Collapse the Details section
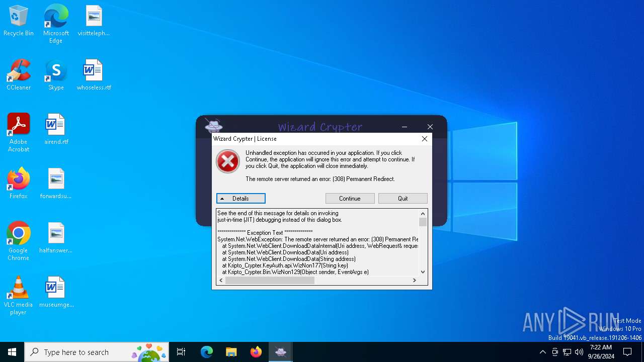Screen dimensions: 644x362 [x=241, y=199]
